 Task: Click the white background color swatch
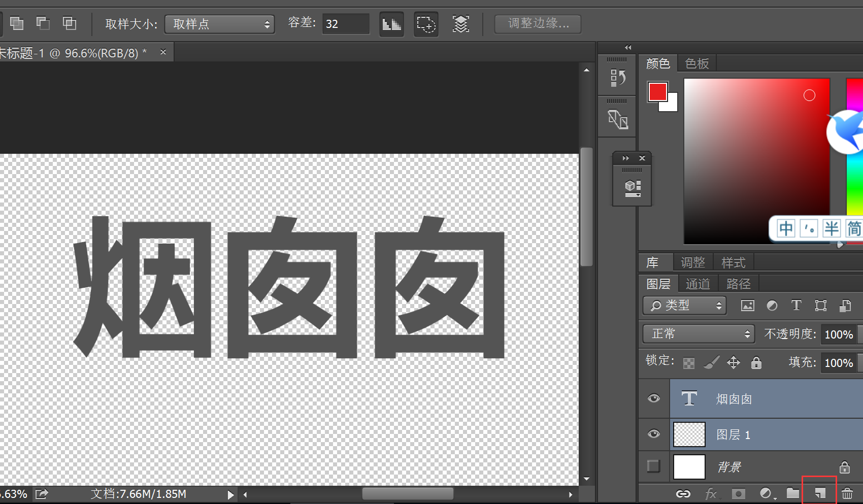[671, 105]
